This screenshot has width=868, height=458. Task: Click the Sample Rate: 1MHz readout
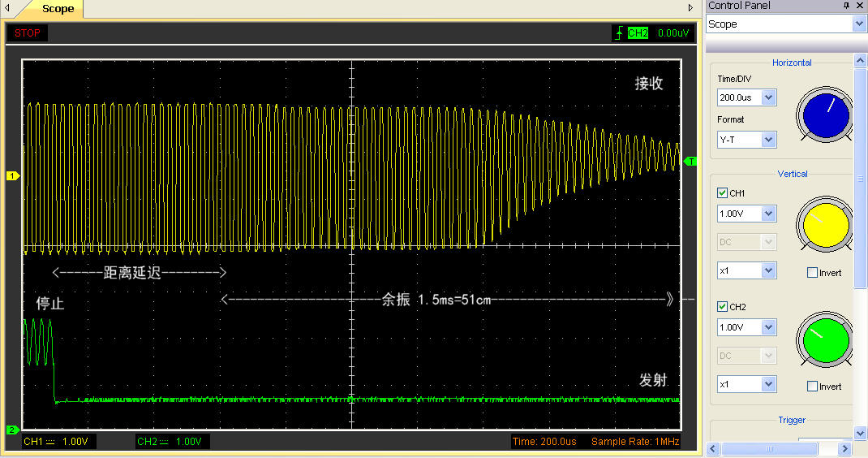tap(635, 442)
